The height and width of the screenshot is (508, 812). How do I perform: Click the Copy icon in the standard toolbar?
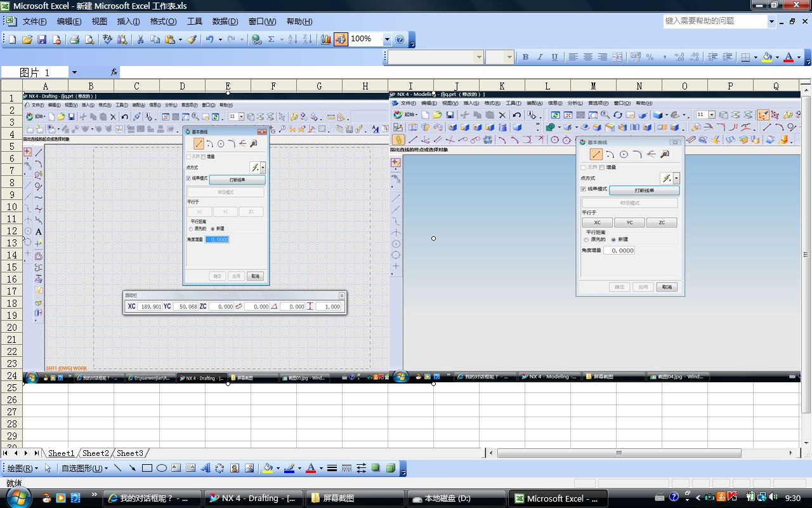[155, 39]
